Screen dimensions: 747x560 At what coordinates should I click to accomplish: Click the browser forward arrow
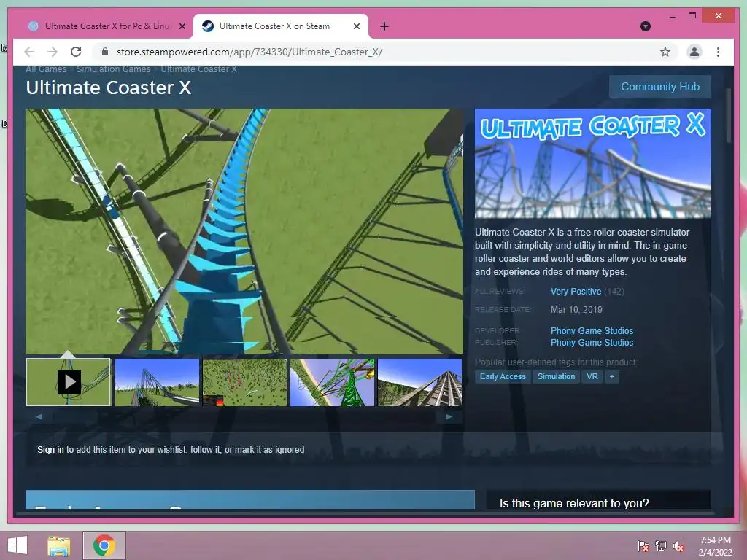point(53,52)
